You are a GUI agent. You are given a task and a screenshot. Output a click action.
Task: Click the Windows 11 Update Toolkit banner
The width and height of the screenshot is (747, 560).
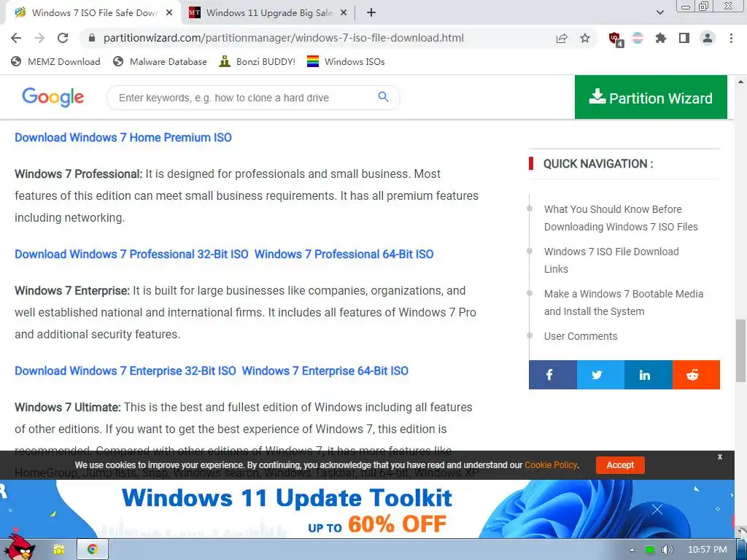click(367, 508)
